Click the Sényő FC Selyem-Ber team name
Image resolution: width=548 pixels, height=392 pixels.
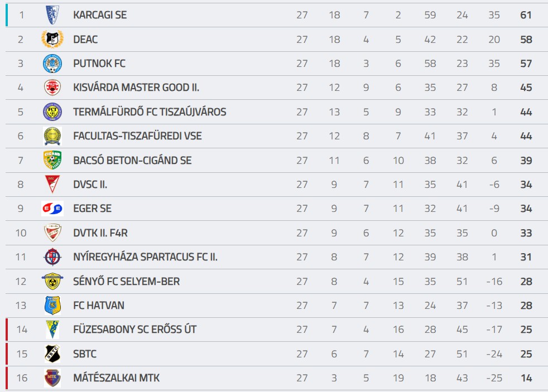pyautogui.click(x=126, y=282)
